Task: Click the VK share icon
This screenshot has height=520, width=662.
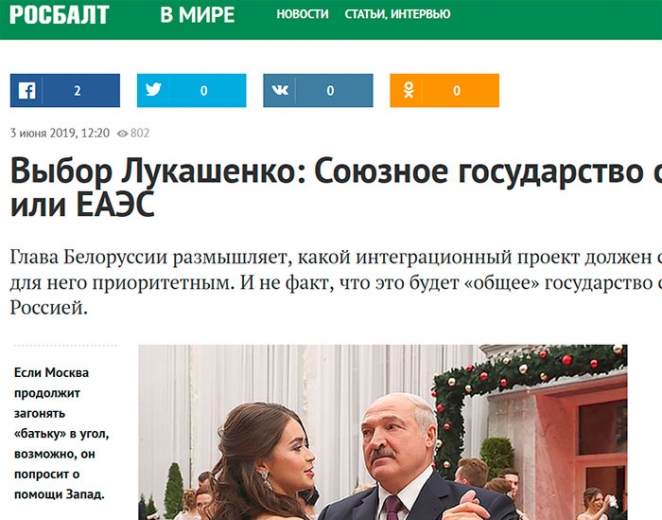Action: tap(280, 90)
